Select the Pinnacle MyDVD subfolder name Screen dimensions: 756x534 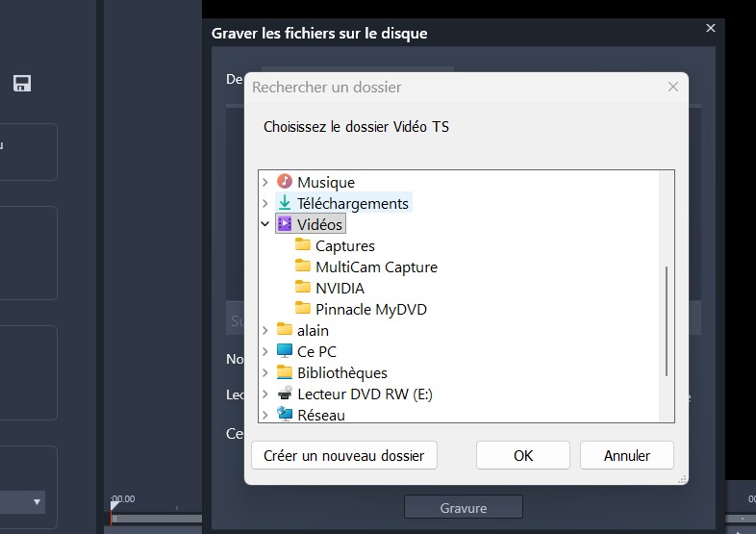tap(371, 310)
